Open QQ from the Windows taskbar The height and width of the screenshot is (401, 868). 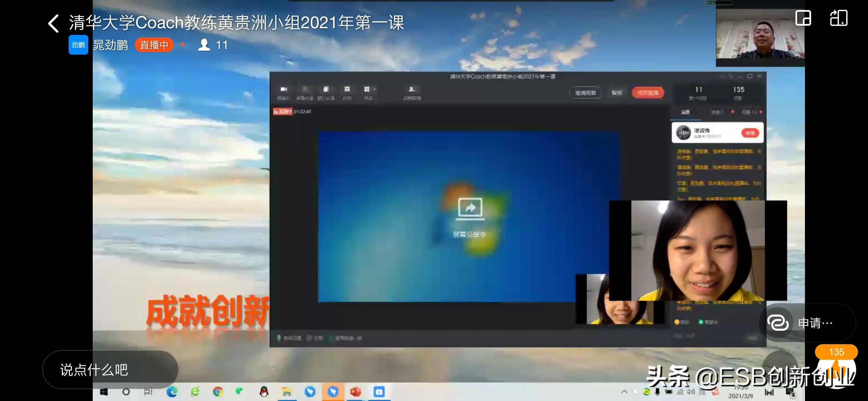coord(263,392)
